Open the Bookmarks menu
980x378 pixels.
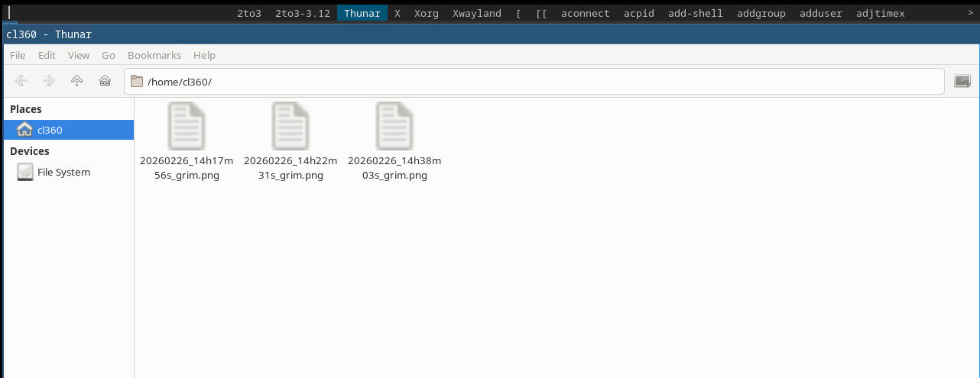[x=154, y=56]
